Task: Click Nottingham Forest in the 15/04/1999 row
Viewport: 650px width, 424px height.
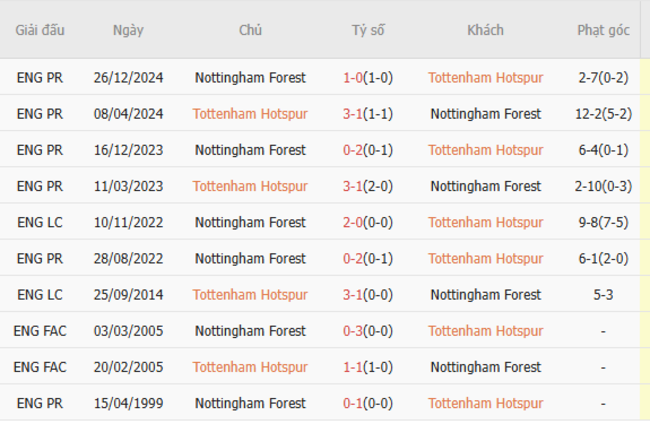Action: coord(250,403)
